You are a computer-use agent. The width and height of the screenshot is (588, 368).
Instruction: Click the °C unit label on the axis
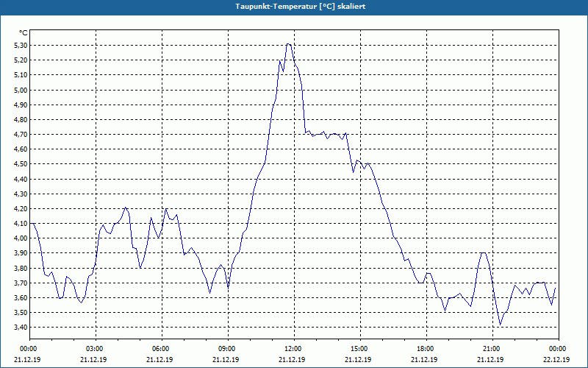click(24, 33)
